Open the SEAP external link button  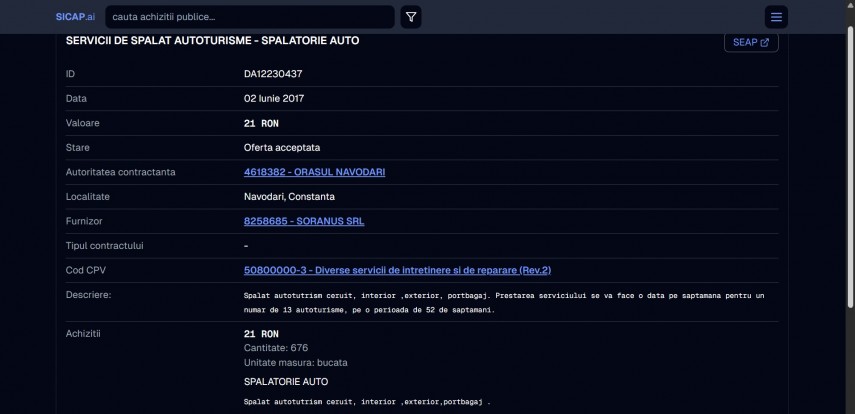[x=750, y=42]
